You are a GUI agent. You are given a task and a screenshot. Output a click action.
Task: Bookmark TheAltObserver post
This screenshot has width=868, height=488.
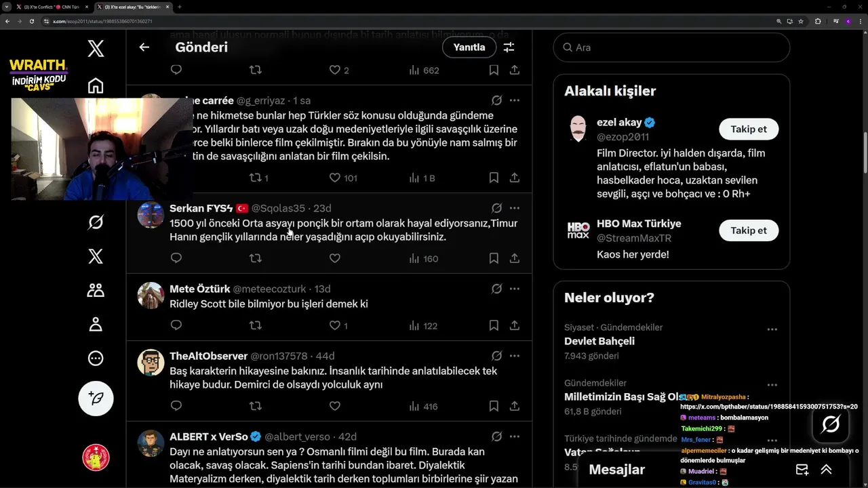click(x=494, y=406)
